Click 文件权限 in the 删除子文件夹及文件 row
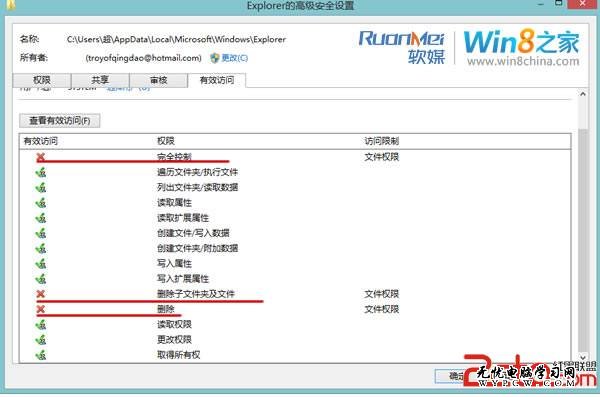 pos(382,294)
